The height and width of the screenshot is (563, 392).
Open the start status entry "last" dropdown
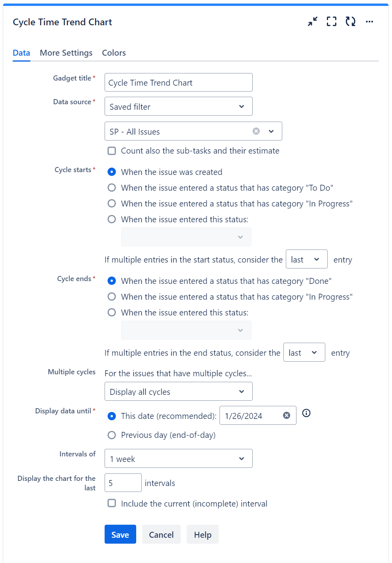pyautogui.click(x=306, y=259)
